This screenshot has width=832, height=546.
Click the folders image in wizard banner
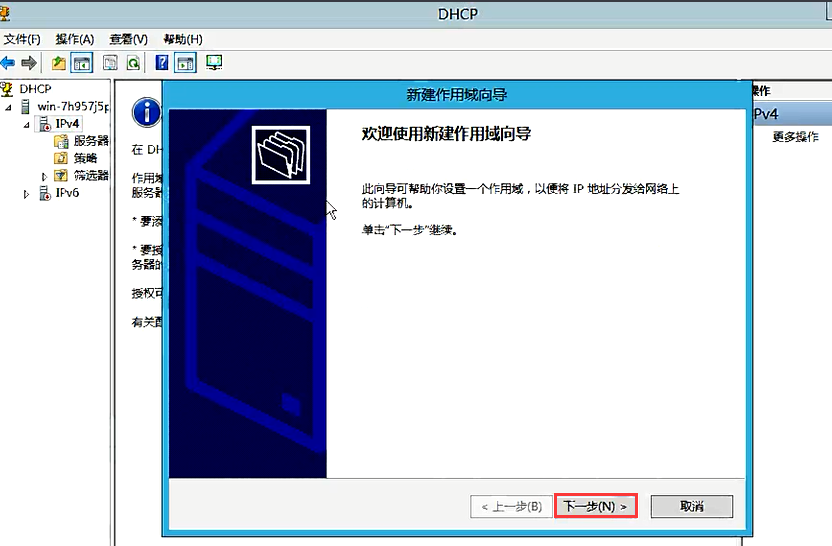(281, 155)
